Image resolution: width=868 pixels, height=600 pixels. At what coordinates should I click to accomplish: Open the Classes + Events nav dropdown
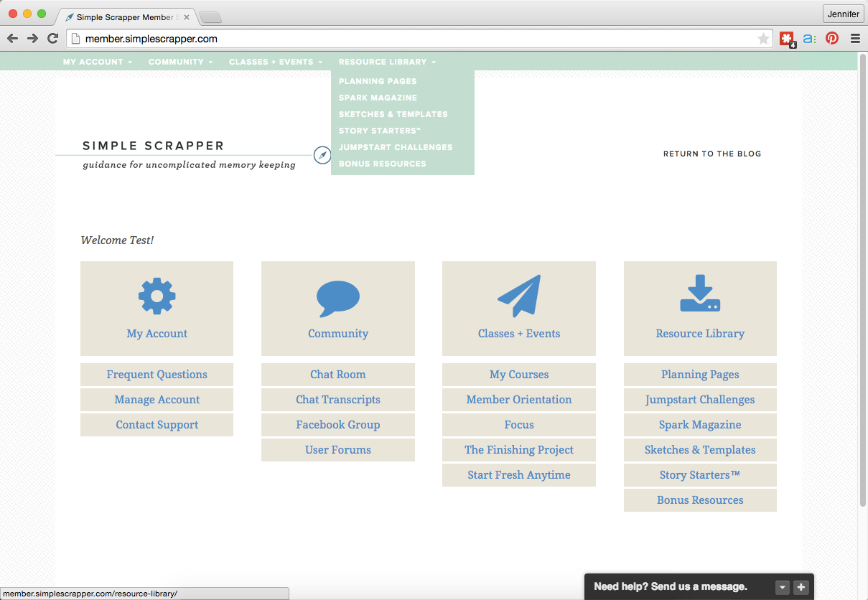[x=276, y=62]
